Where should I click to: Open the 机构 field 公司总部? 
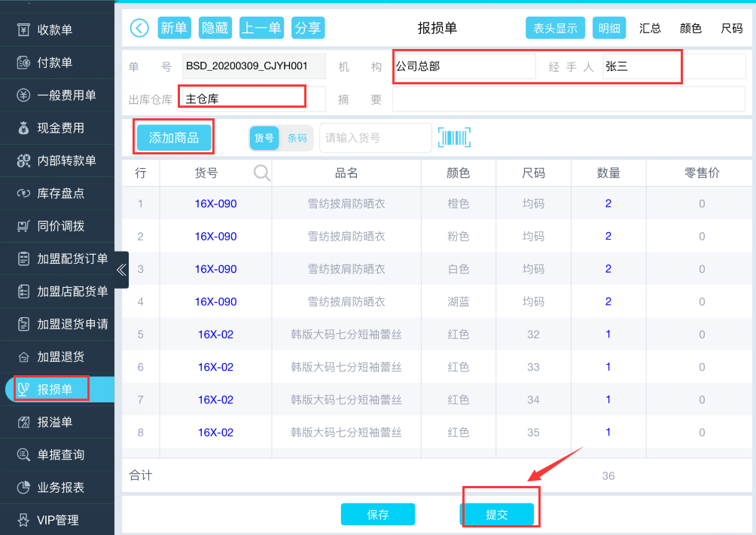tap(464, 66)
